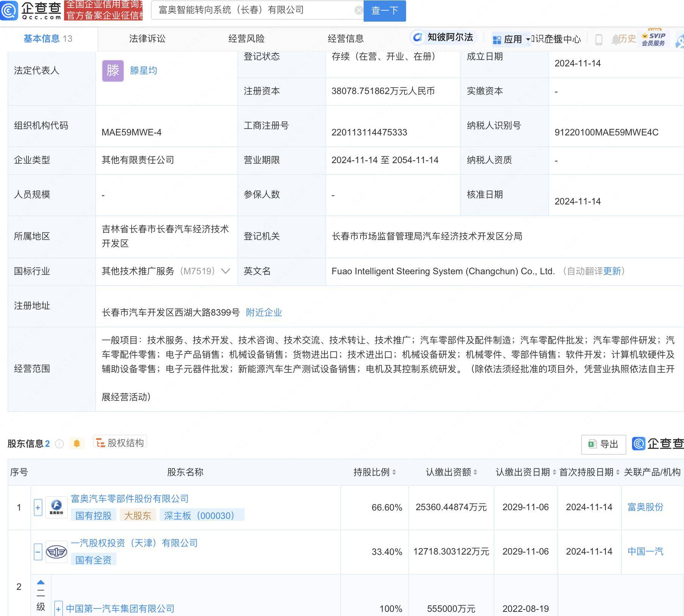Click the 股东信息 info icon
The image size is (684, 616).
[x=60, y=444]
